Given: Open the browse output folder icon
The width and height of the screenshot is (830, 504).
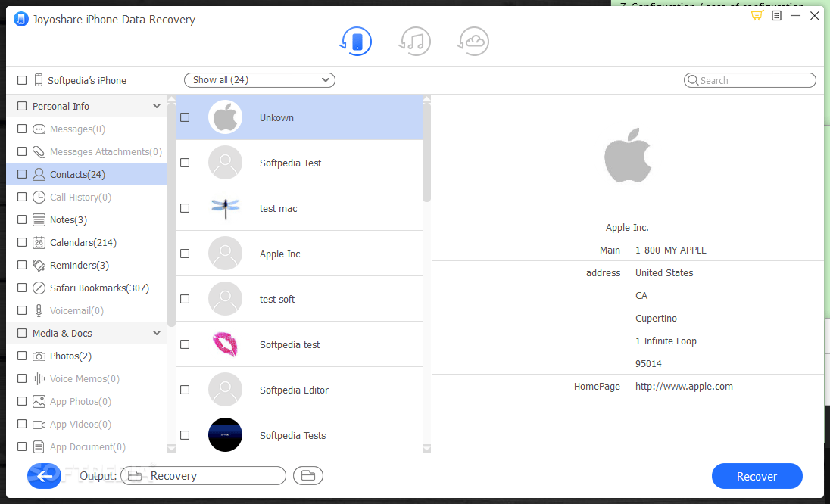Looking at the screenshot, I should click(x=308, y=476).
